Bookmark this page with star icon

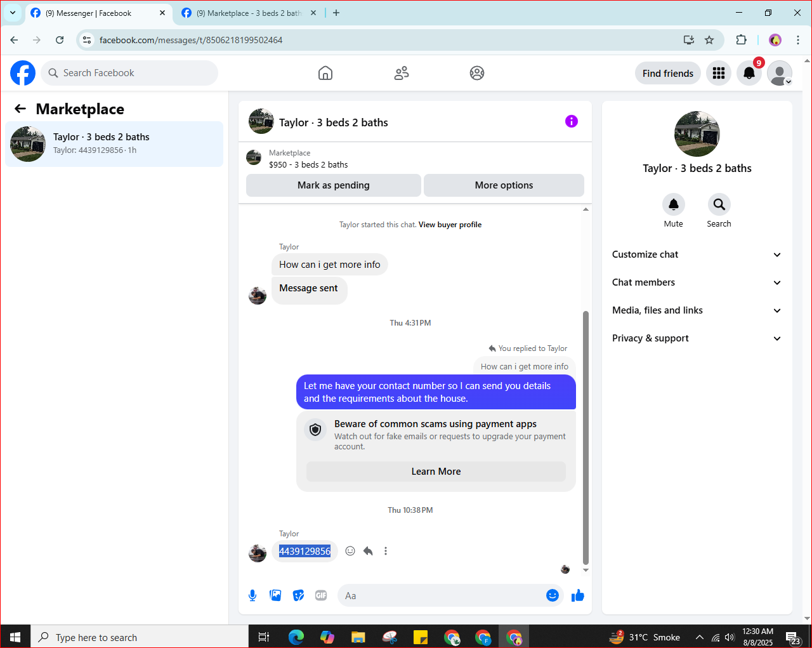pyautogui.click(x=709, y=40)
